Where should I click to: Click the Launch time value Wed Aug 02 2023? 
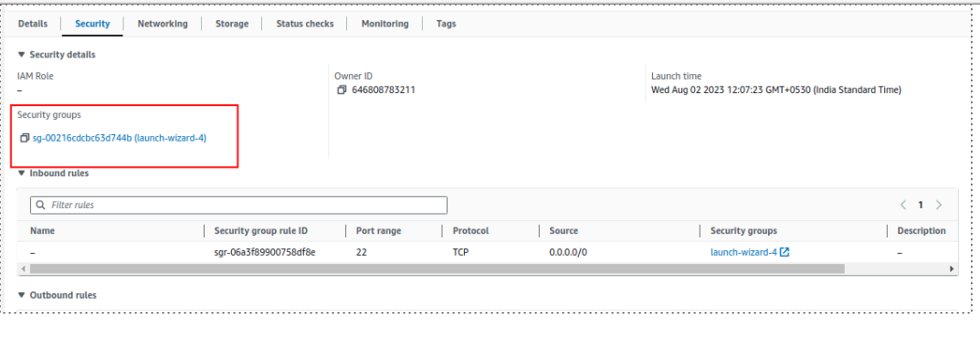pyautogui.click(x=776, y=90)
